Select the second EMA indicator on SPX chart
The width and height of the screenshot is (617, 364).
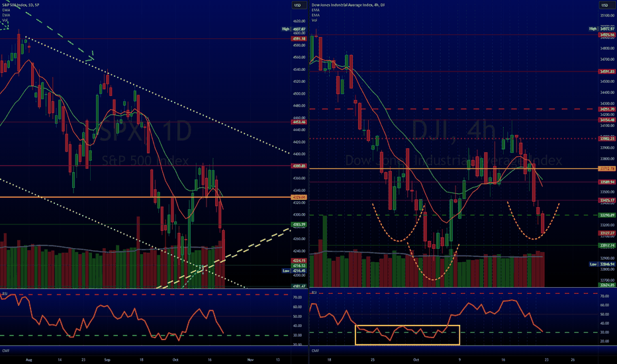7,15
